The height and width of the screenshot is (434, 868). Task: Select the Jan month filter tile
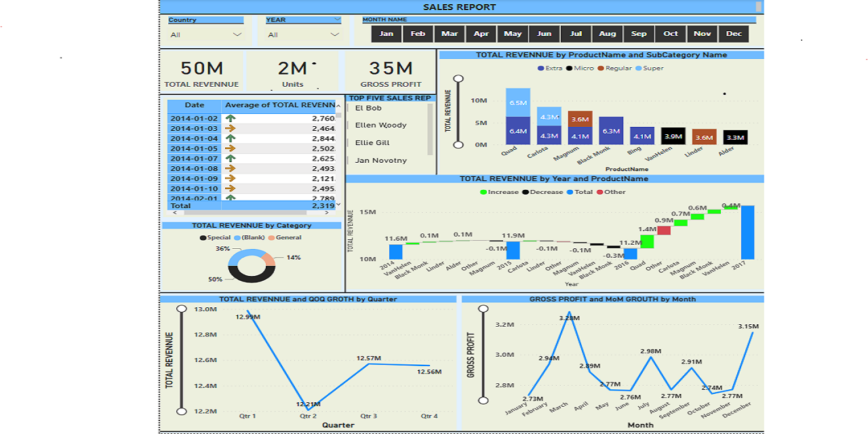(385, 33)
